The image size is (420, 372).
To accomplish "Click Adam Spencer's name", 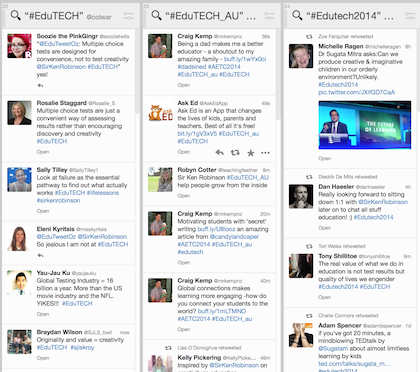I will click(340, 325).
